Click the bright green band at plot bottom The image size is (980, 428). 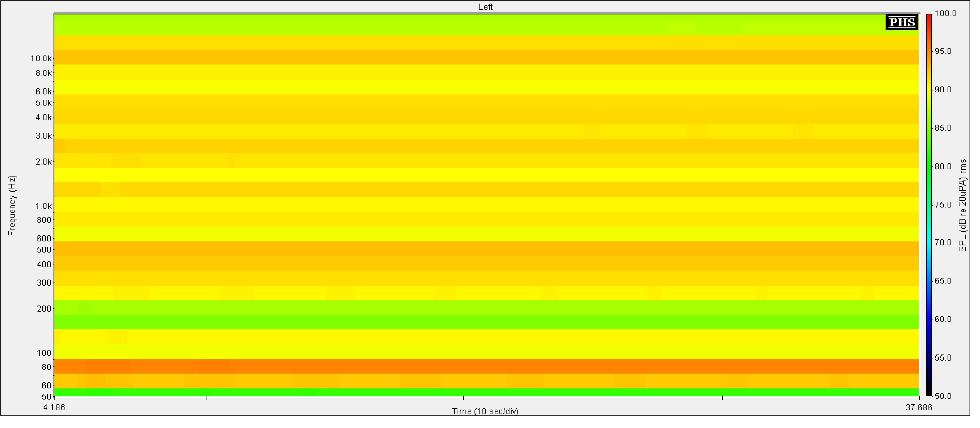tap(485, 392)
